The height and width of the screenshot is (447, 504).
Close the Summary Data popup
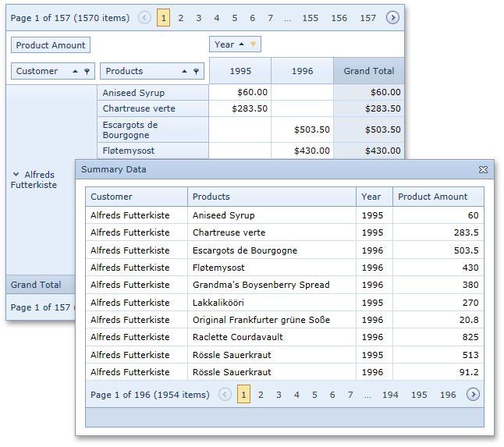tap(483, 169)
